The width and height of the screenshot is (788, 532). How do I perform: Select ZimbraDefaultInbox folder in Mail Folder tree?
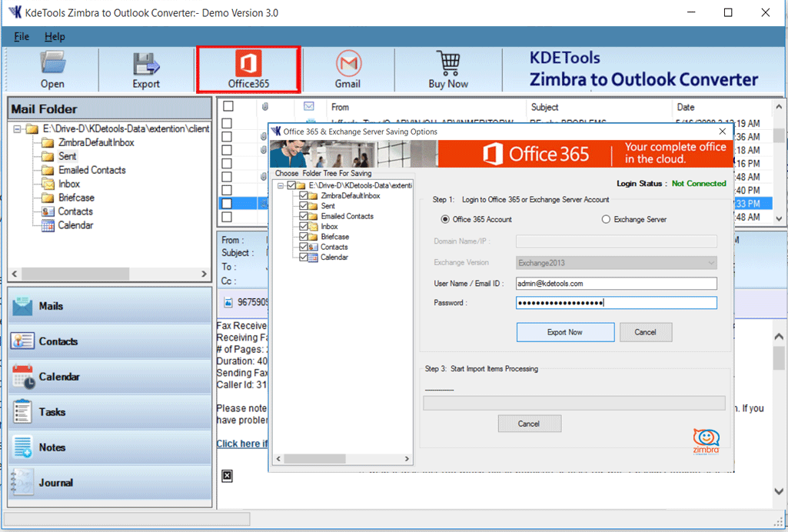[96, 143]
